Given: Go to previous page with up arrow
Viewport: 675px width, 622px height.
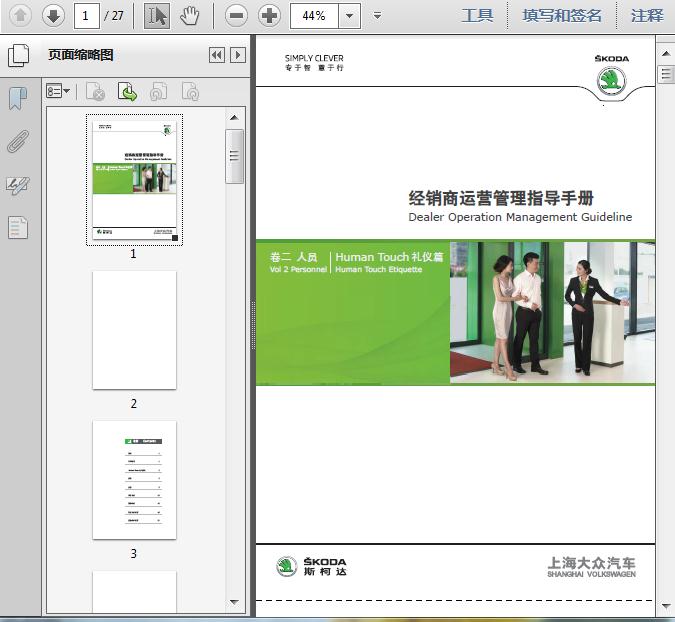Looking at the screenshot, I should click(x=20, y=16).
